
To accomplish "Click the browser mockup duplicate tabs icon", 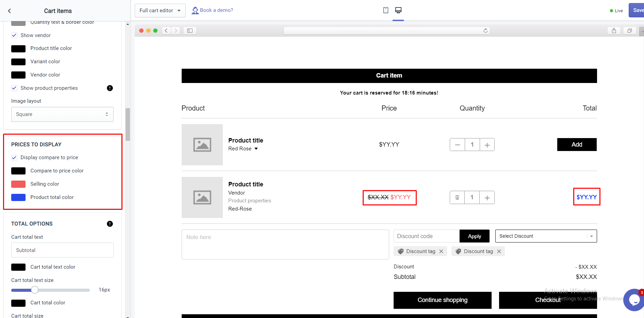I will [629, 31].
